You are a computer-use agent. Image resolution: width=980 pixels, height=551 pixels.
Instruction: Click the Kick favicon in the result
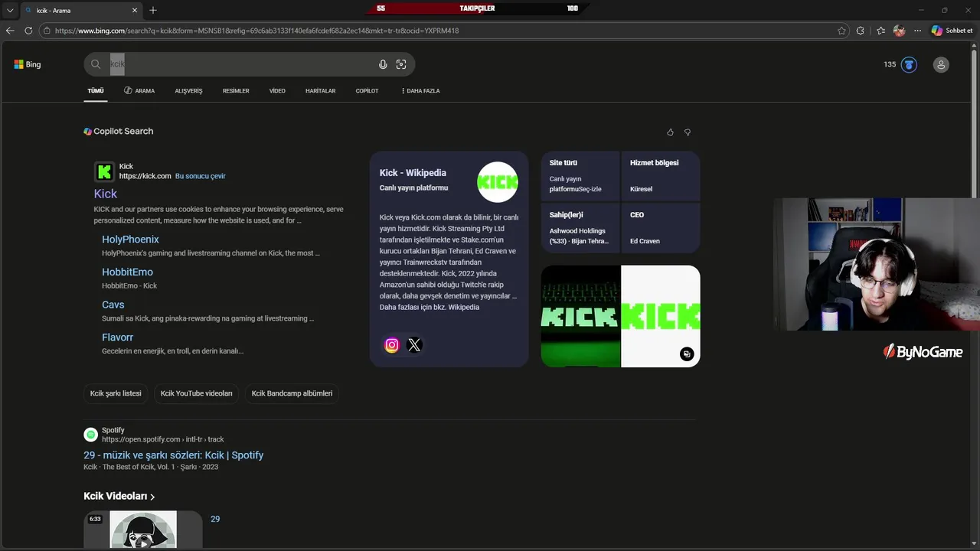pyautogui.click(x=104, y=171)
